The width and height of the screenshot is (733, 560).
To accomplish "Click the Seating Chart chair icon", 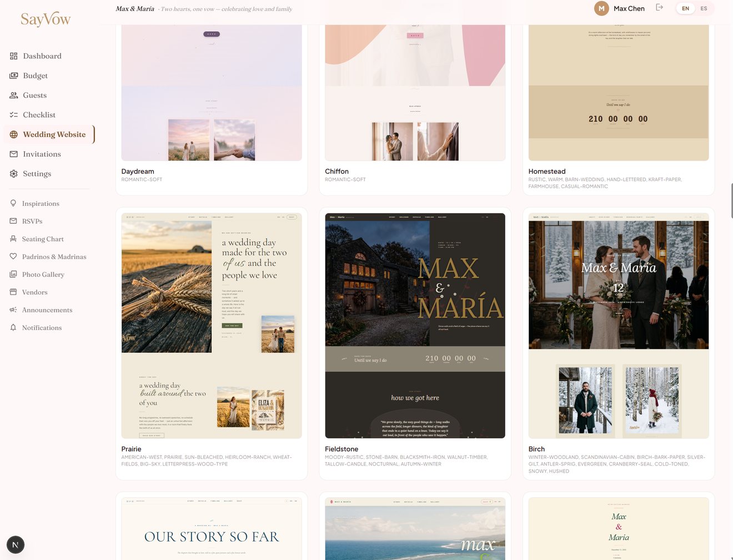I will point(13,239).
